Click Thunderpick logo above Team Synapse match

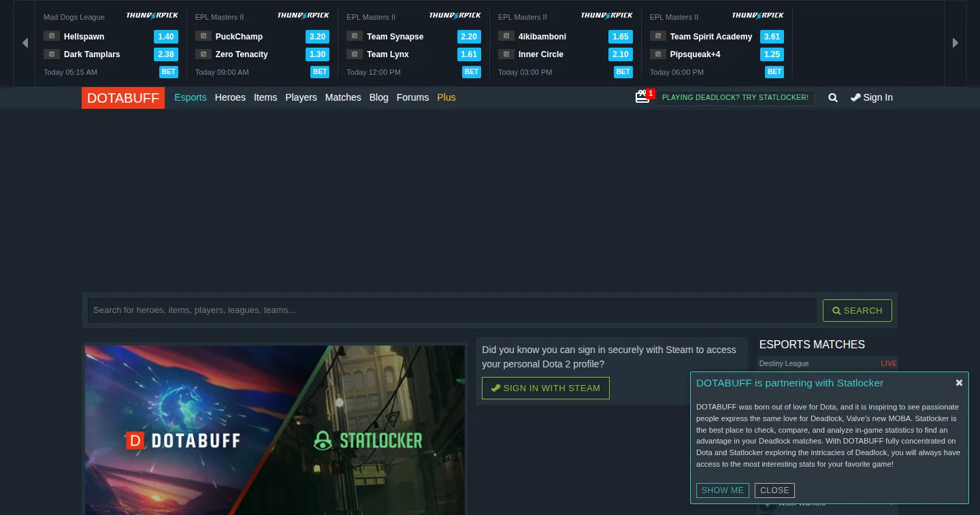coord(455,15)
